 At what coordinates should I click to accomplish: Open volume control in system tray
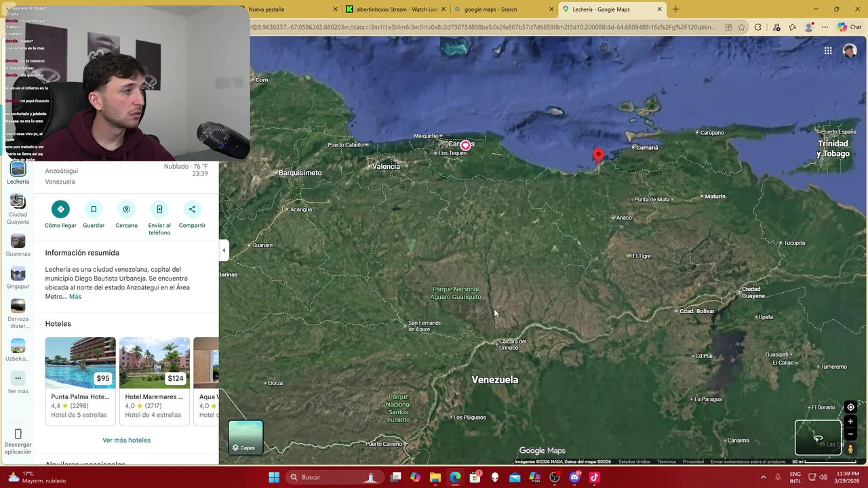pyautogui.click(x=823, y=477)
